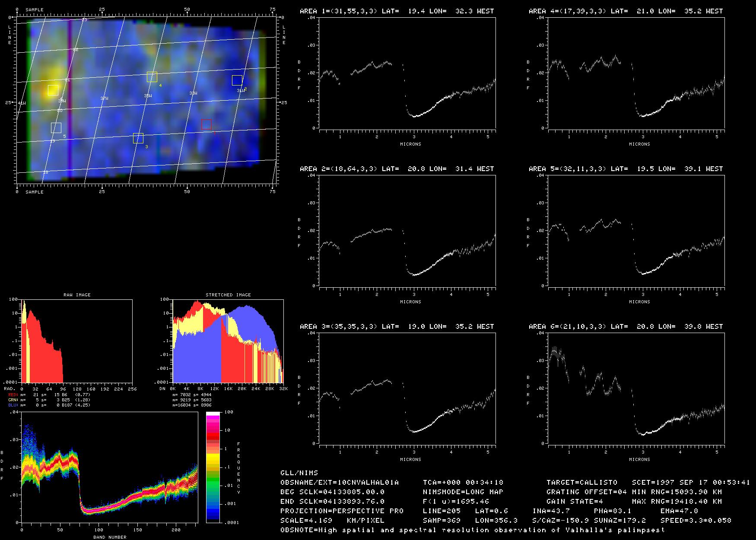Click the LON=356.3 value
Viewport: 756px width, 540px height.
click(496, 520)
